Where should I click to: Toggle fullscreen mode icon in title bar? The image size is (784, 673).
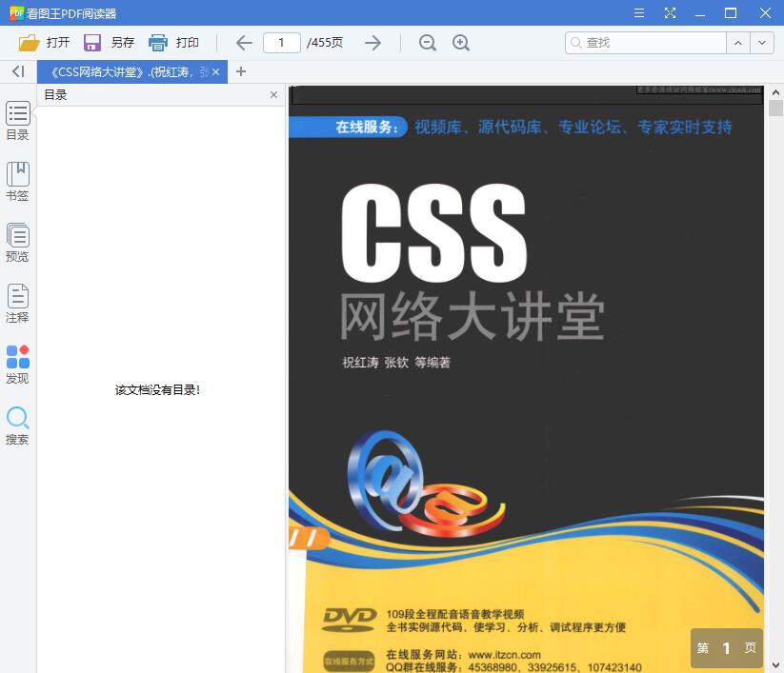(670, 13)
